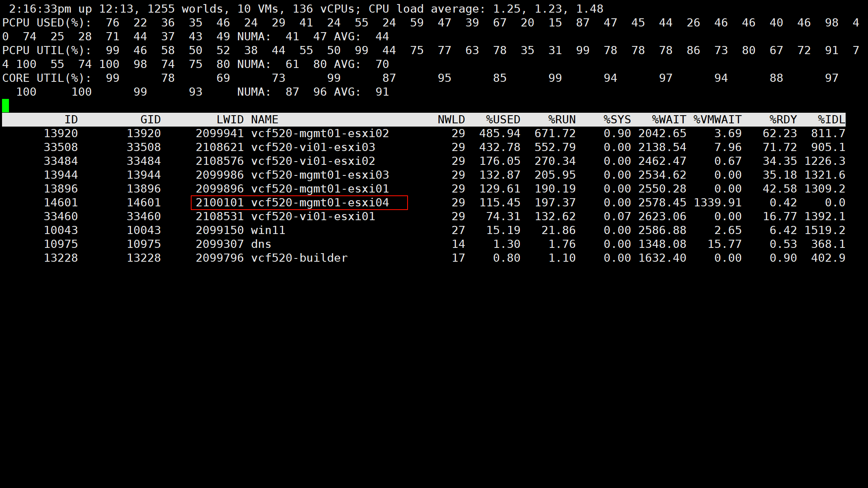Click the %RUN column header

coord(562,120)
